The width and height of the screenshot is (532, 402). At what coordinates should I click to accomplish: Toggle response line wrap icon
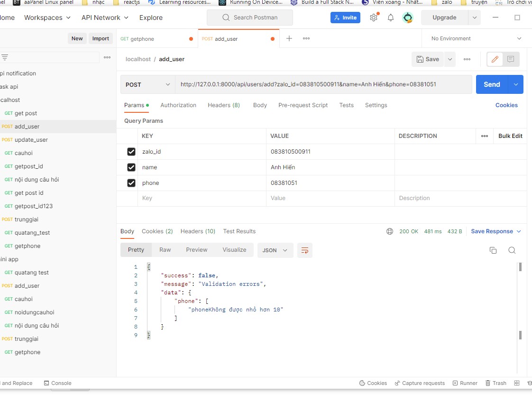pos(305,250)
